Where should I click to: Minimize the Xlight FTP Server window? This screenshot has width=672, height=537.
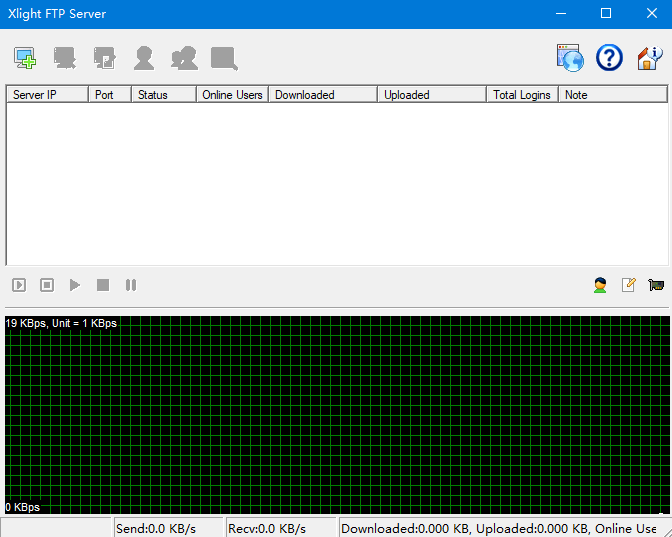tap(561, 14)
